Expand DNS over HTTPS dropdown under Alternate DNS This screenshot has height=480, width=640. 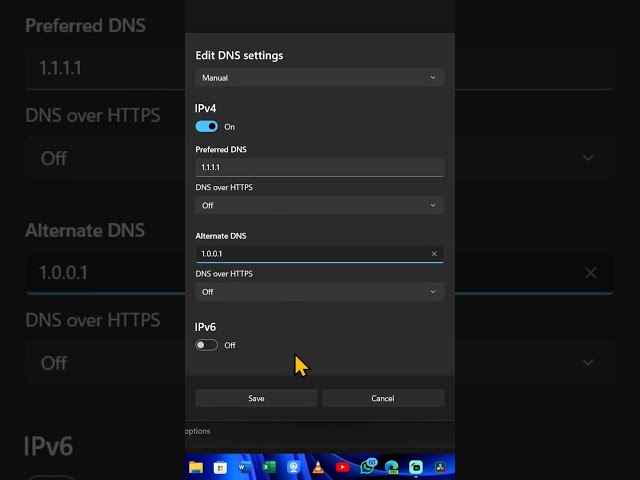pyautogui.click(x=320, y=292)
